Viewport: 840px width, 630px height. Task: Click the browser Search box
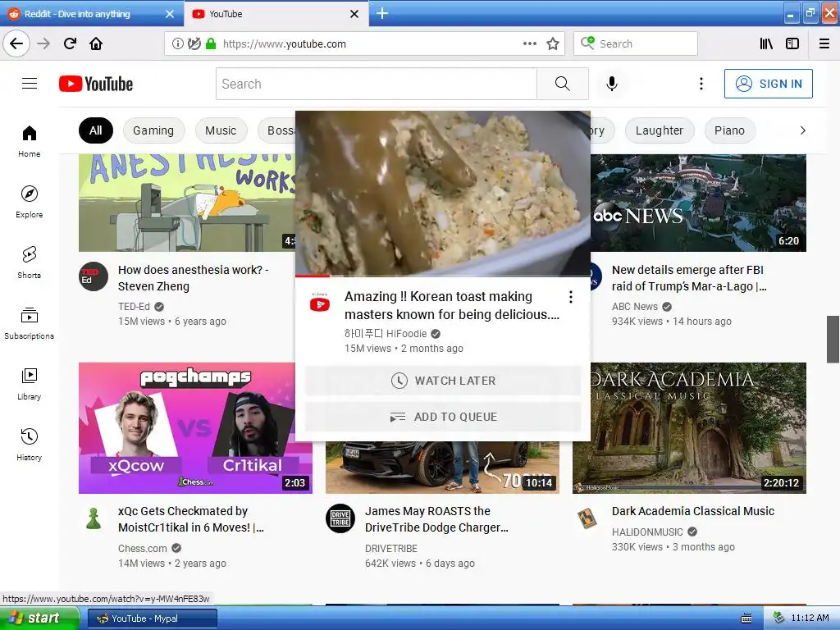(636, 43)
